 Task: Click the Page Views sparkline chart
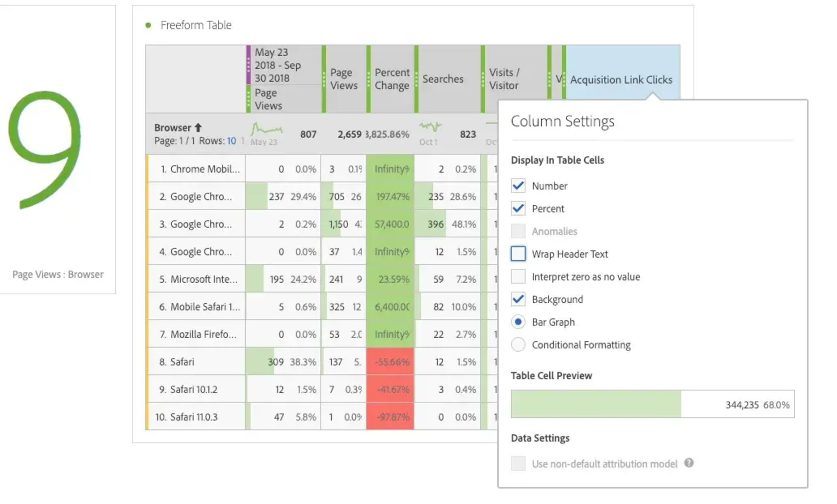(x=266, y=129)
